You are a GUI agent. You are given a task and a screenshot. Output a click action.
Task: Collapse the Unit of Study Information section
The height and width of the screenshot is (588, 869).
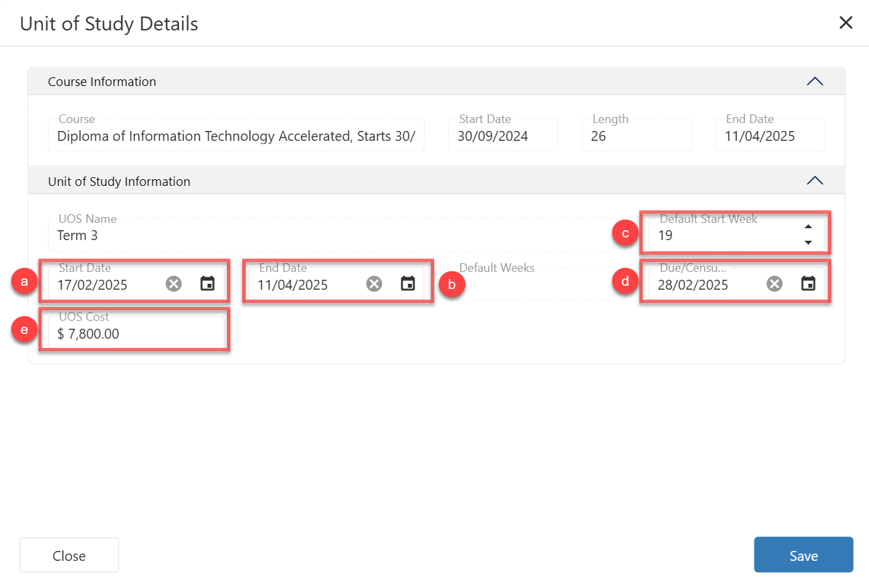tap(815, 181)
